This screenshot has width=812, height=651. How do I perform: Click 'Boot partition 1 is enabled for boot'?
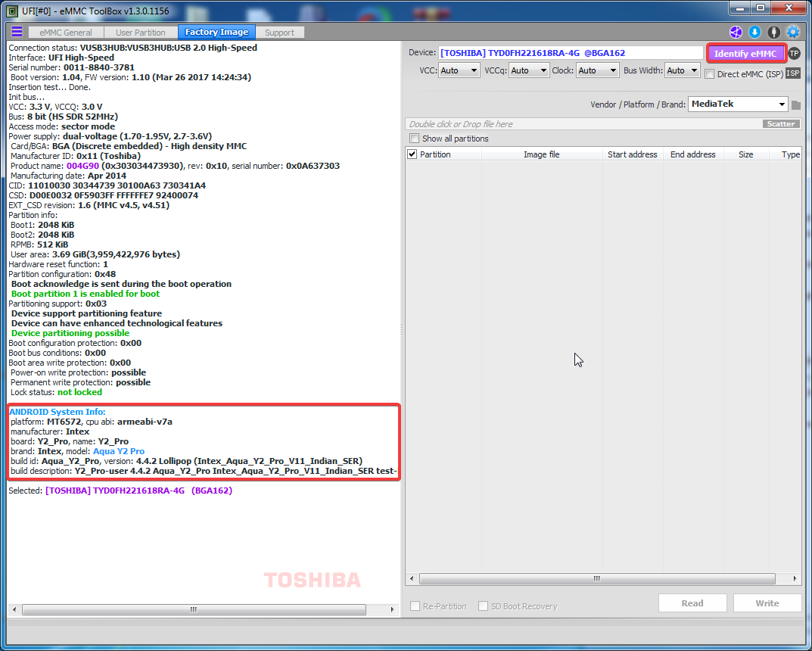86,294
